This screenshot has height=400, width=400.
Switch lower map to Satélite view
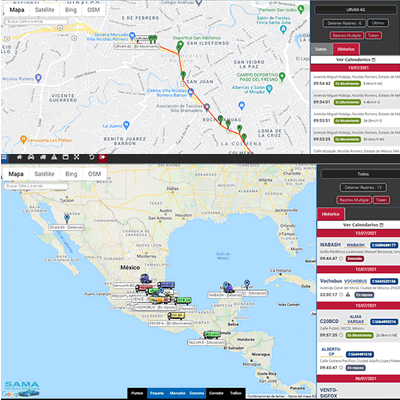[x=44, y=174]
